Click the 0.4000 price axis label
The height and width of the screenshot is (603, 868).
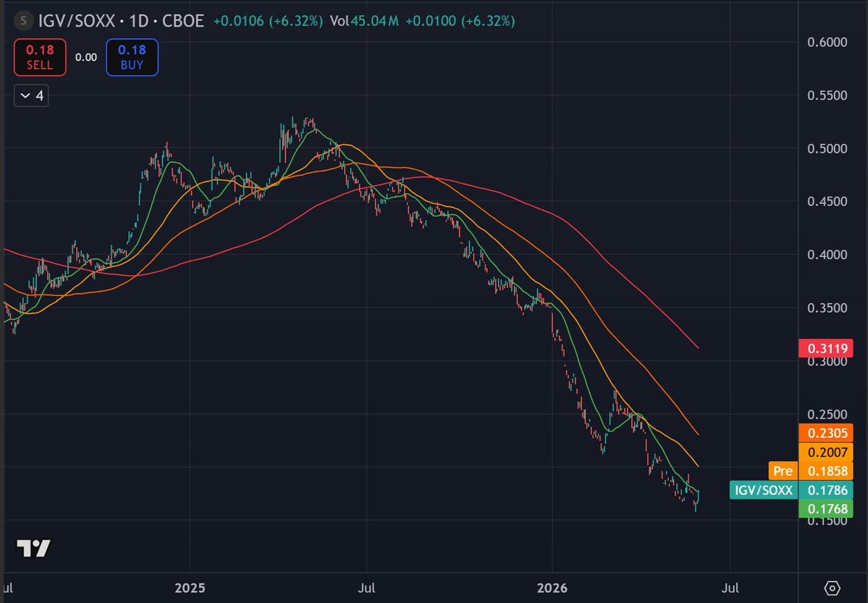pyautogui.click(x=827, y=255)
